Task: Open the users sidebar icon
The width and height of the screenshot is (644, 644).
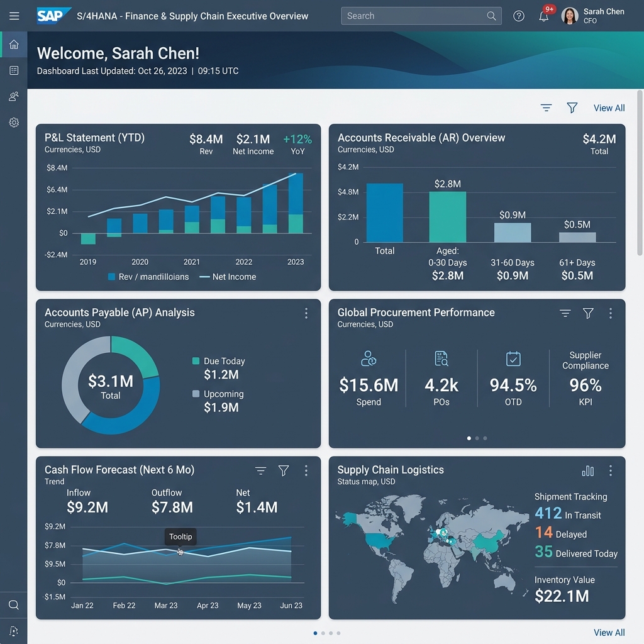Action: (x=14, y=96)
